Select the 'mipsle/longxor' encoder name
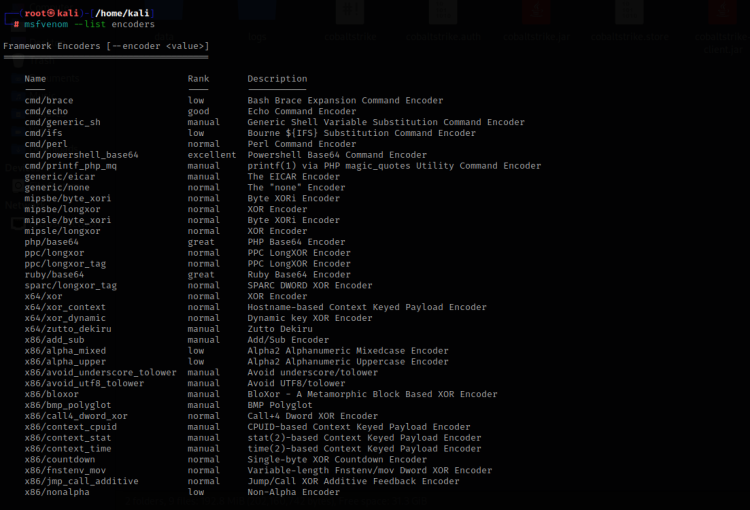Image resolution: width=750 pixels, height=510 pixels. (x=63, y=231)
